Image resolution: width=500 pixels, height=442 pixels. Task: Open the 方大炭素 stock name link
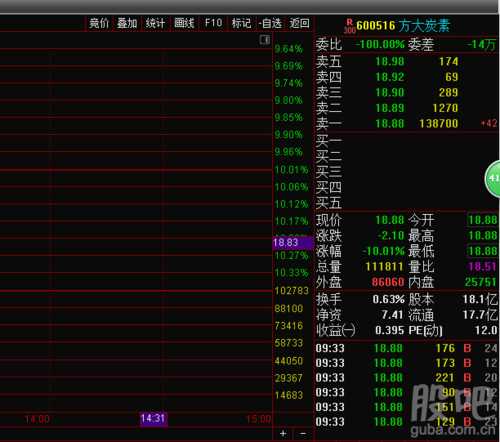click(x=424, y=26)
